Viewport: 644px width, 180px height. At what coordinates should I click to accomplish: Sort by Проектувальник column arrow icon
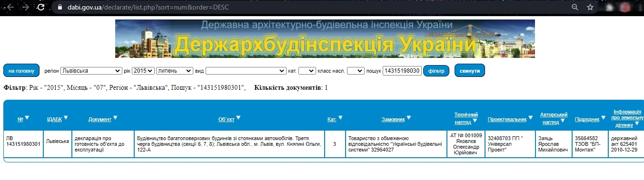pos(531,117)
